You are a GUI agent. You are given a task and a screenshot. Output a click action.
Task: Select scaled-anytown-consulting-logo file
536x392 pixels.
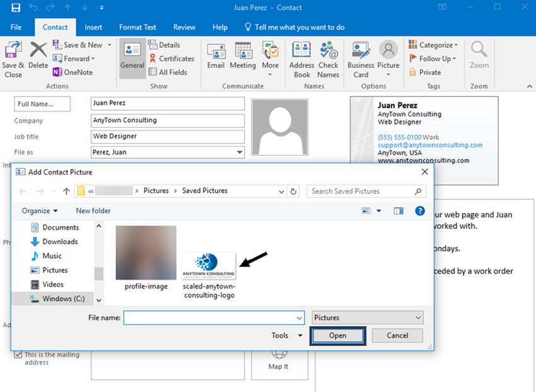coord(209,276)
